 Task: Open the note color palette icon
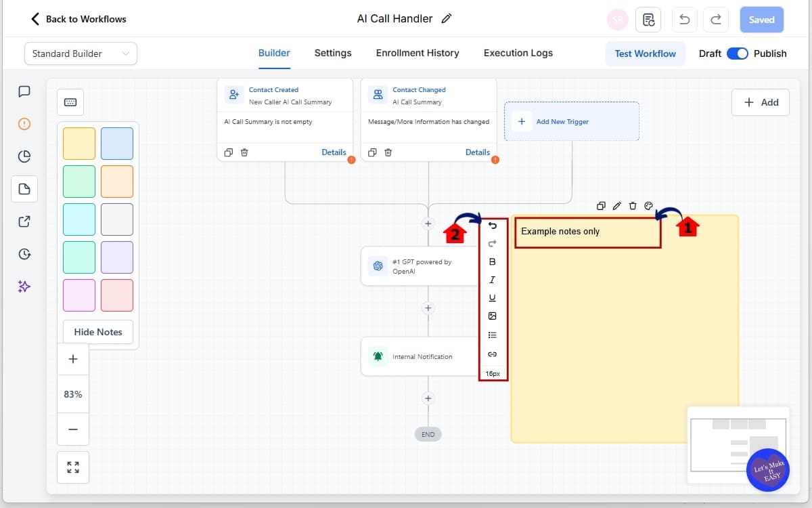point(648,205)
